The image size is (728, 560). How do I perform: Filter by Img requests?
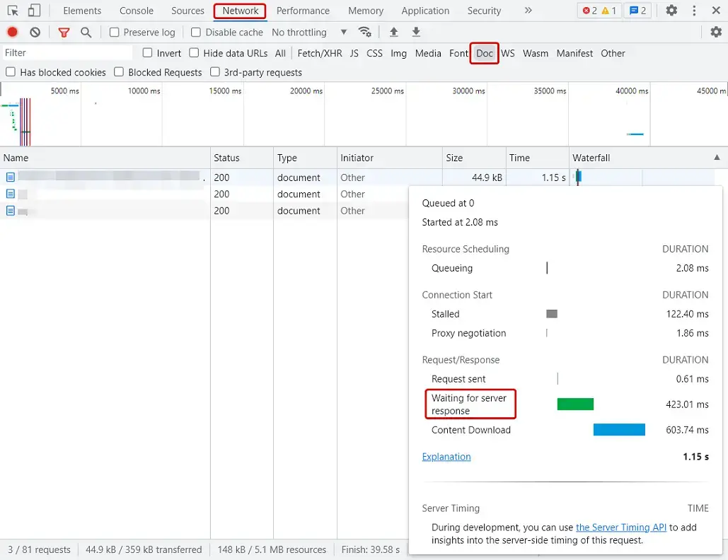point(398,53)
